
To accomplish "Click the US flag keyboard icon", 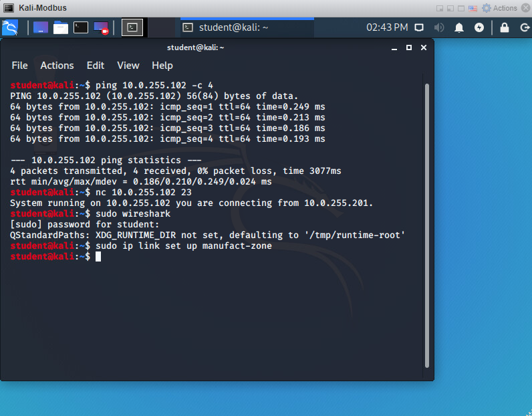I will (x=473, y=9).
